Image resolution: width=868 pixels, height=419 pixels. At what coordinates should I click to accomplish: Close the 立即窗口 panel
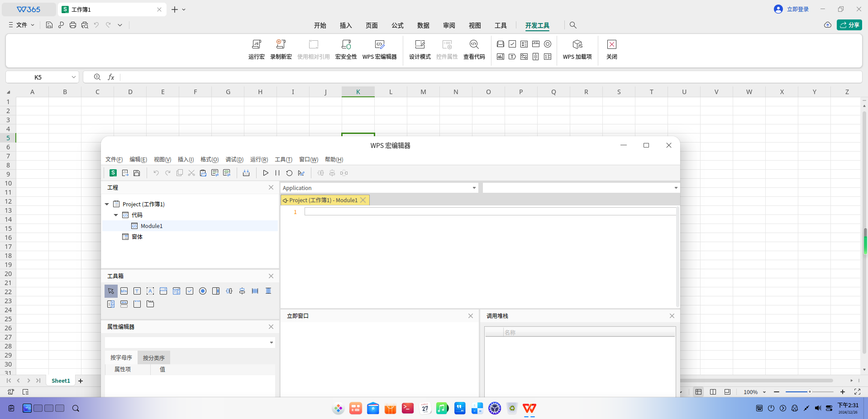471,316
